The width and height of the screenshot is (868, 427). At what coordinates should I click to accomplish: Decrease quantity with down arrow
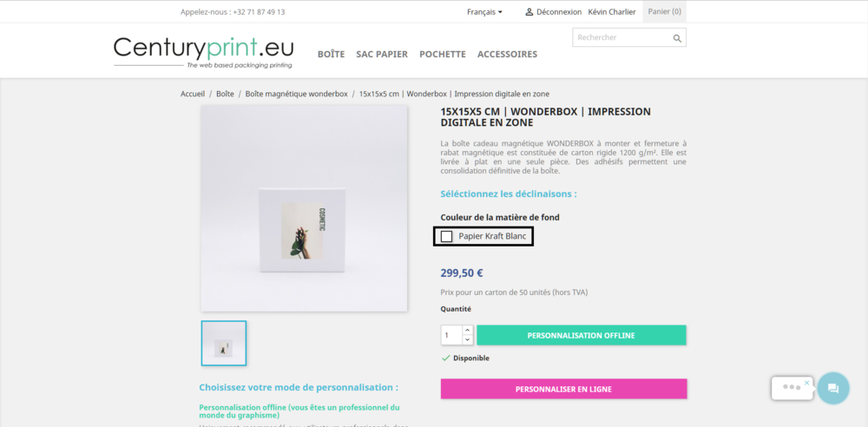click(x=467, y=340)
